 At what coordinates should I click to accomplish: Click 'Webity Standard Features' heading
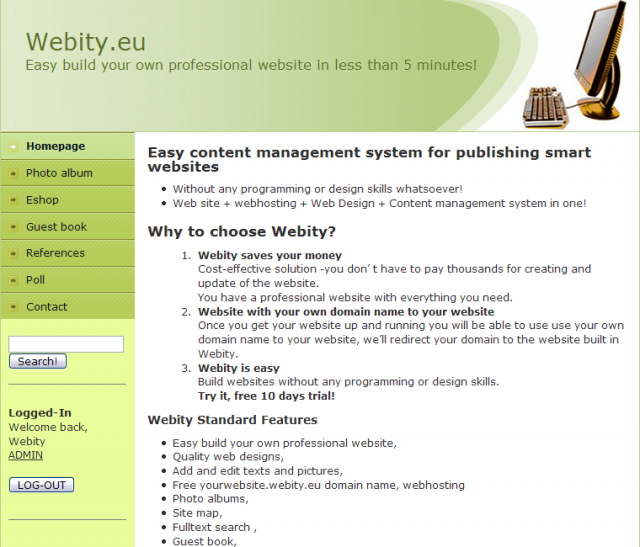click(x=232, y=420)
